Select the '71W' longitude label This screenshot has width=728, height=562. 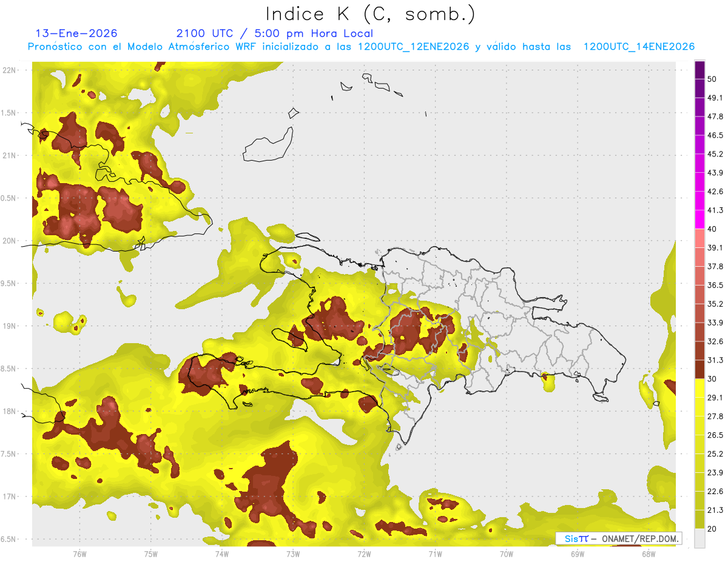435,554
